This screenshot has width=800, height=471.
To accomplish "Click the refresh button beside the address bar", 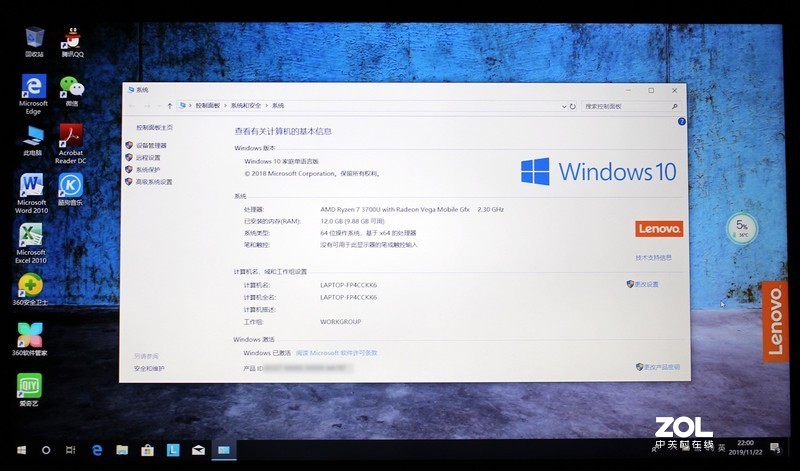I will tap(572, 106).
